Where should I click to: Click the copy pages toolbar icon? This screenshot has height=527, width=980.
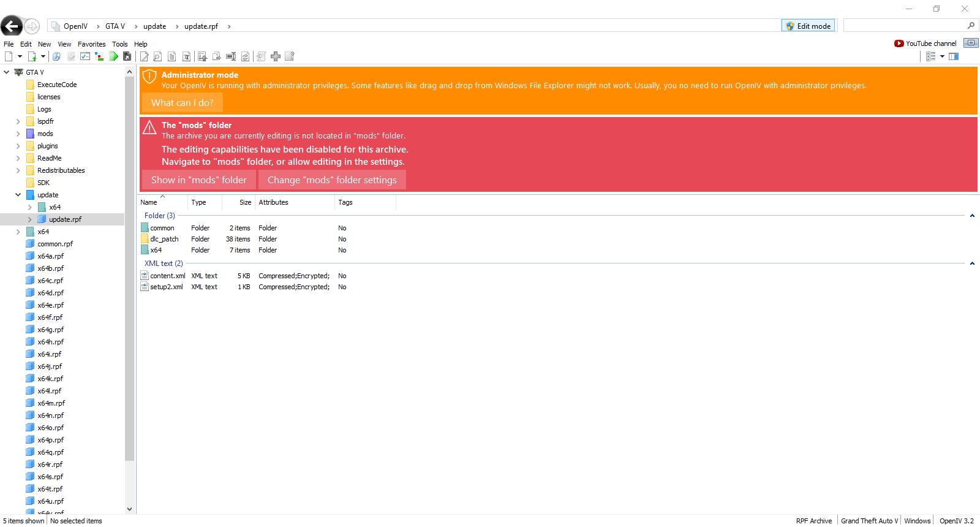coord(216,56)
